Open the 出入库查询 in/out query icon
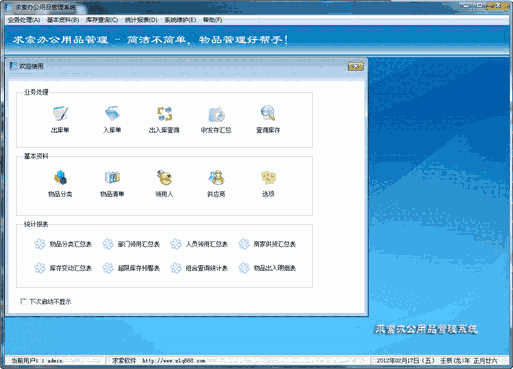513x369 pixels. (164, 113)
